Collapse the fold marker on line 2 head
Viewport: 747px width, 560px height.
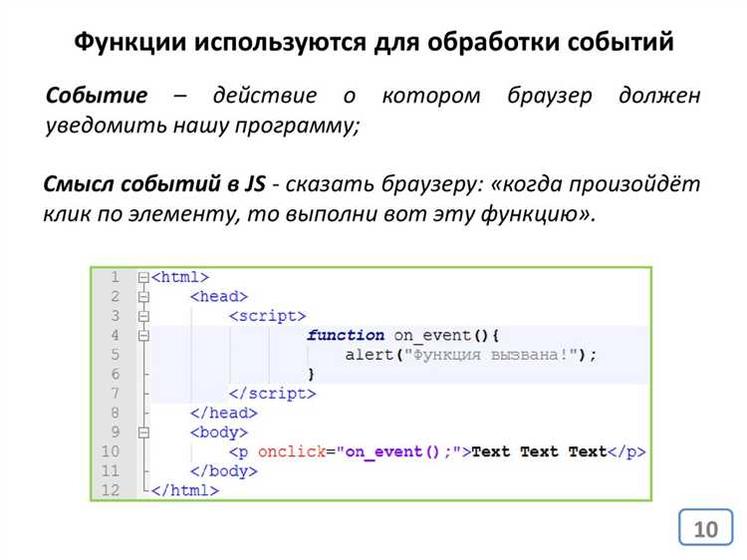tap(143, 297)
